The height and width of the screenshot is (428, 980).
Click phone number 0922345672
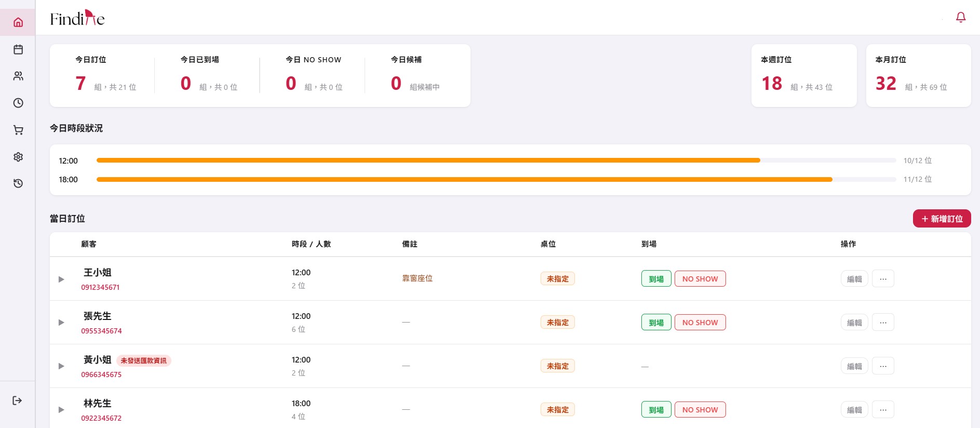(101, 418)
